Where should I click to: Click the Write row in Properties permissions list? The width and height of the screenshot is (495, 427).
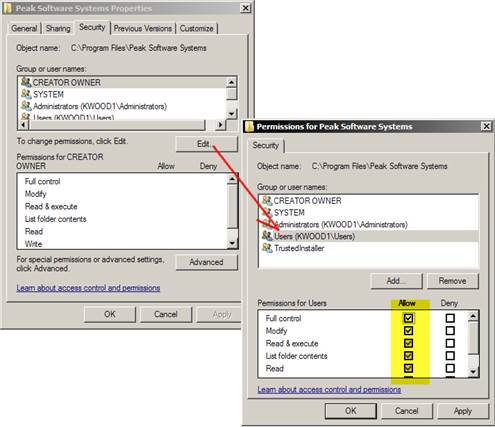click(122, 244)
